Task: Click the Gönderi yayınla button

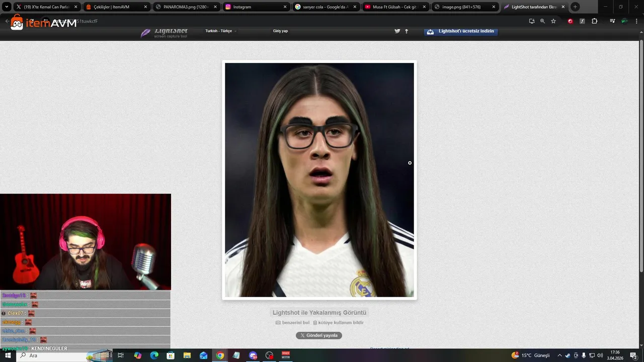Action: 319,335
